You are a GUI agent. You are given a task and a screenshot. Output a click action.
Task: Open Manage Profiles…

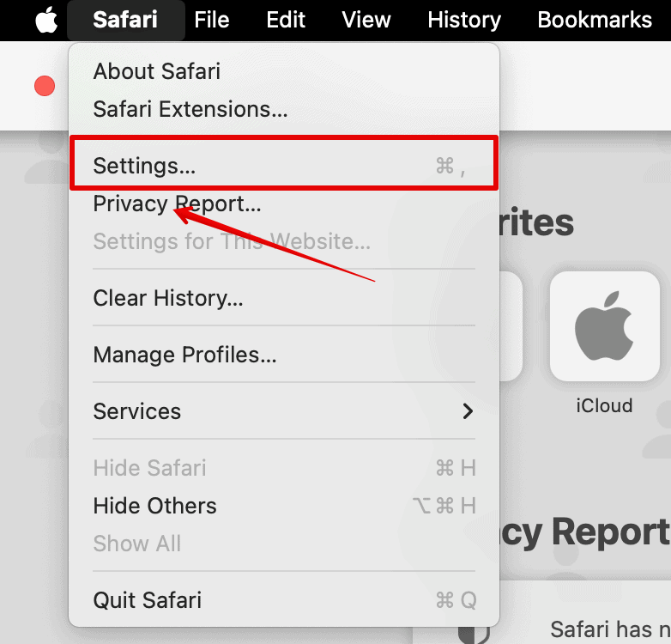[x=184, y=355]
